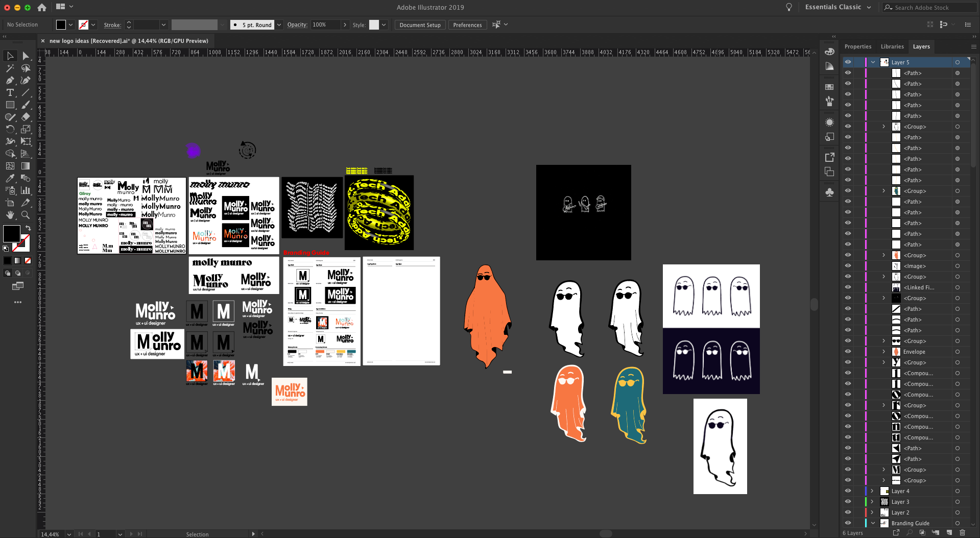
Task: Hide Branding Guide layer eye icon
Action: coord(848,523)
